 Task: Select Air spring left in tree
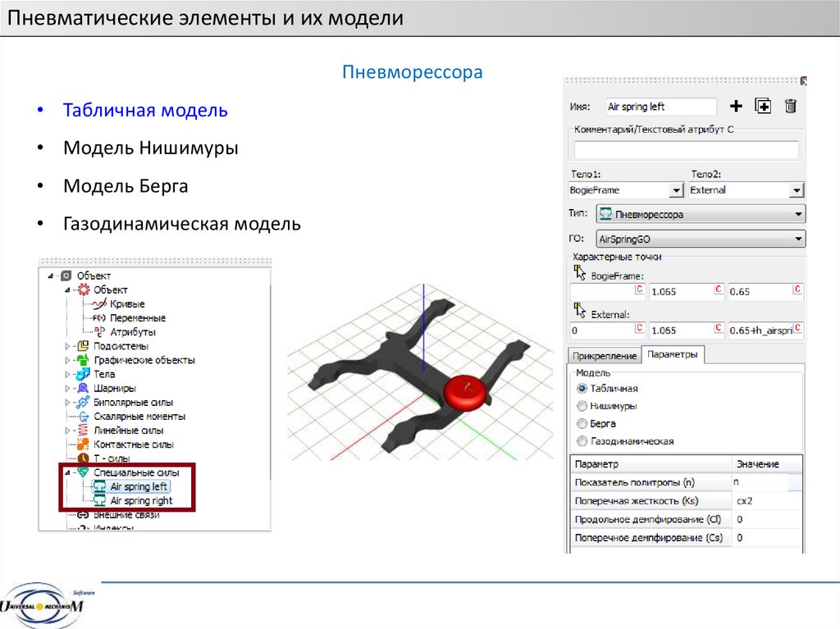[x=139, y=486]
